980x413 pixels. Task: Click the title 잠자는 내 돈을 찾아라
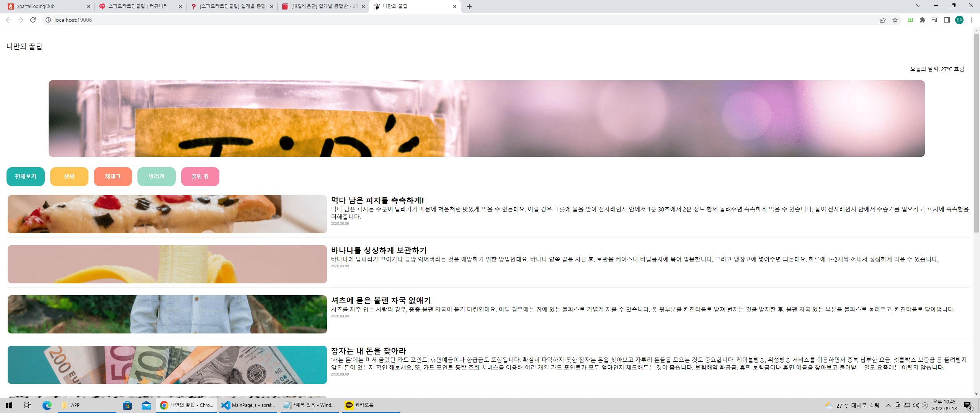tap(368, 351)
